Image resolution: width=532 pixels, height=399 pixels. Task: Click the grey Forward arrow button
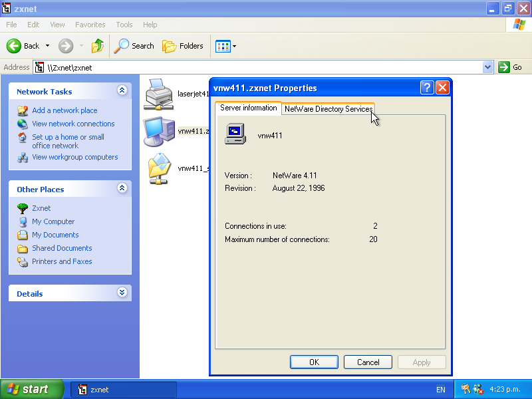tap(66, 46)
